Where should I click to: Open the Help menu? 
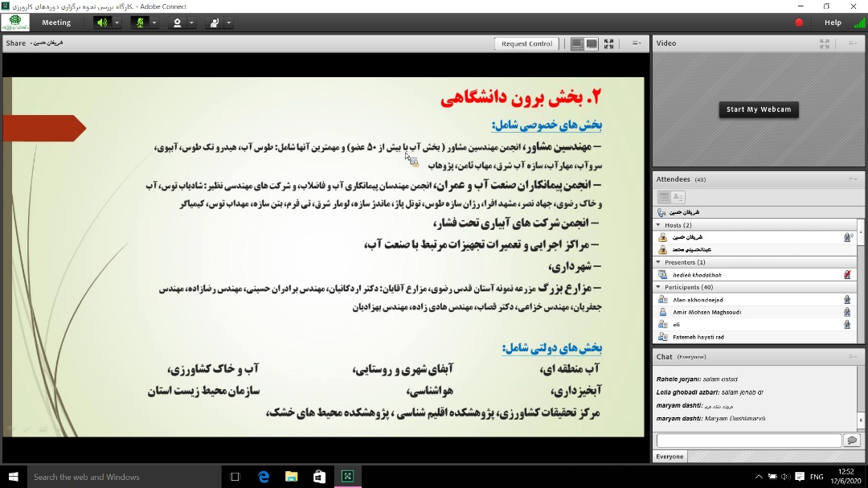tap(833, 23)
